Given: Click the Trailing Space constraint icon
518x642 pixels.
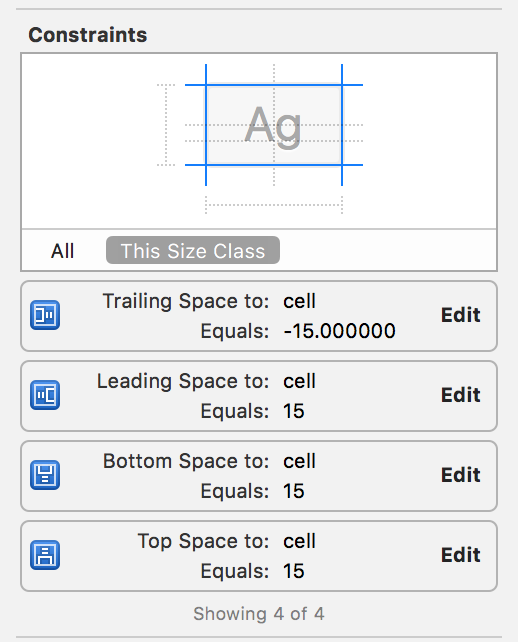Looking at the screenshot, I should coord(45,315).
